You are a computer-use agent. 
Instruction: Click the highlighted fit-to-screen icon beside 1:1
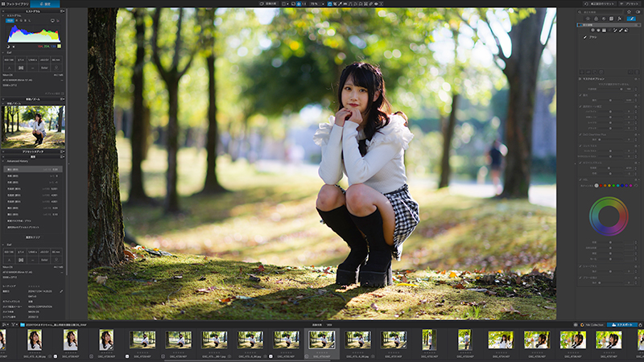coord(299,4)
